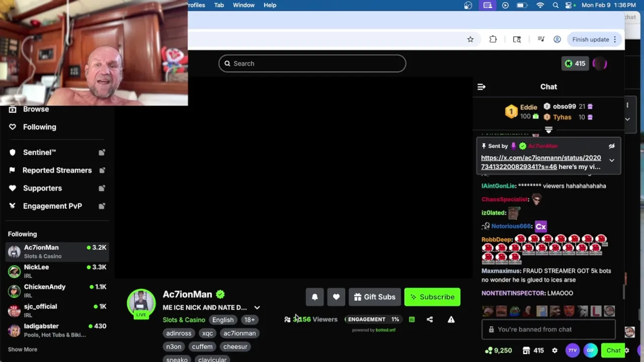Image resolution: width=644 pixels, height=362 pixels.
Task: Open the Wi-Fi status menu
Action: [x=540, y=5]
